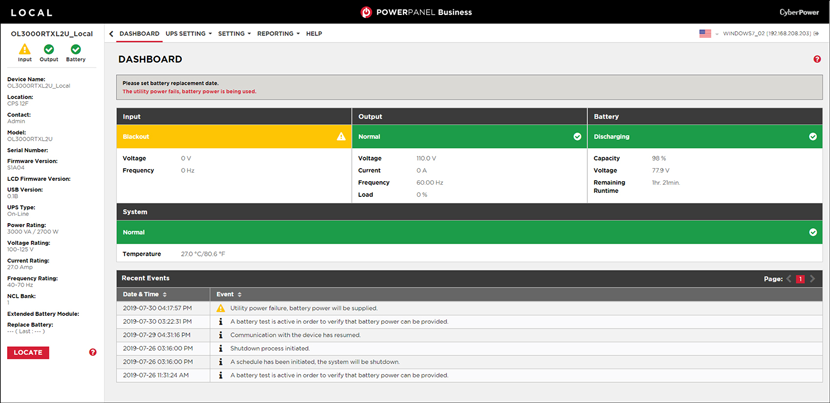Select the utility power failure event row
Viewport: 830px width, 403px height.
point(470,308)
